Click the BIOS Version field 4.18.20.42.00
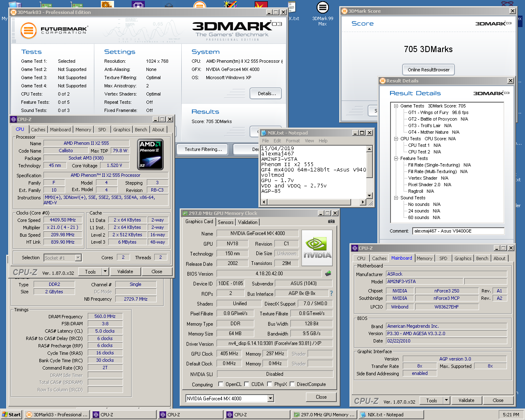 coord(269,274)
